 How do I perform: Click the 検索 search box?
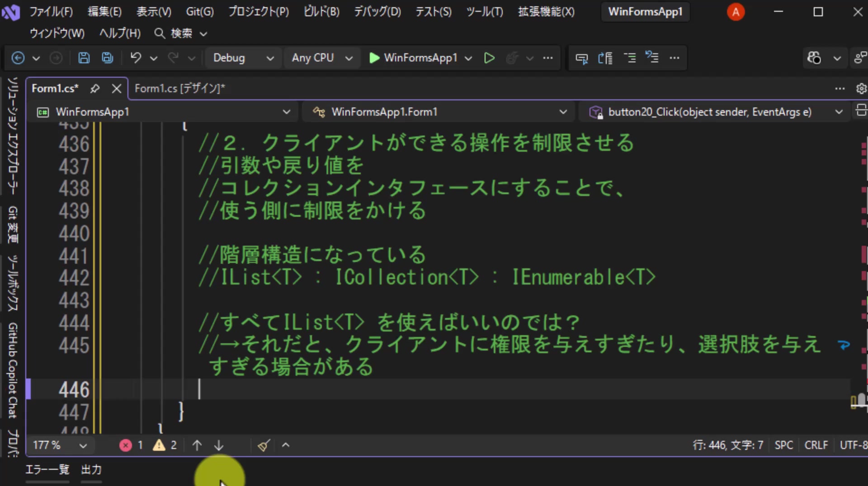point(180,33)
